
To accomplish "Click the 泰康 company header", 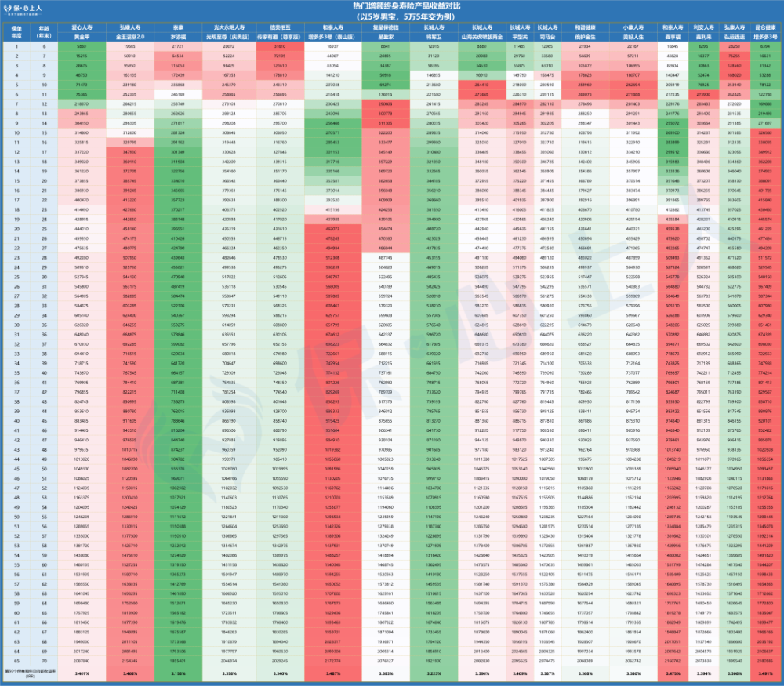I will [178, 27].
